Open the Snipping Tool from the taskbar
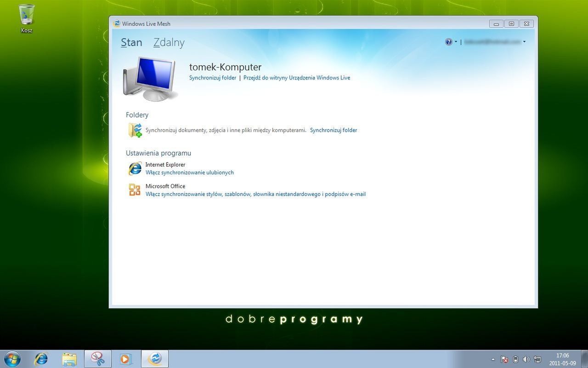 click(98, 358)
